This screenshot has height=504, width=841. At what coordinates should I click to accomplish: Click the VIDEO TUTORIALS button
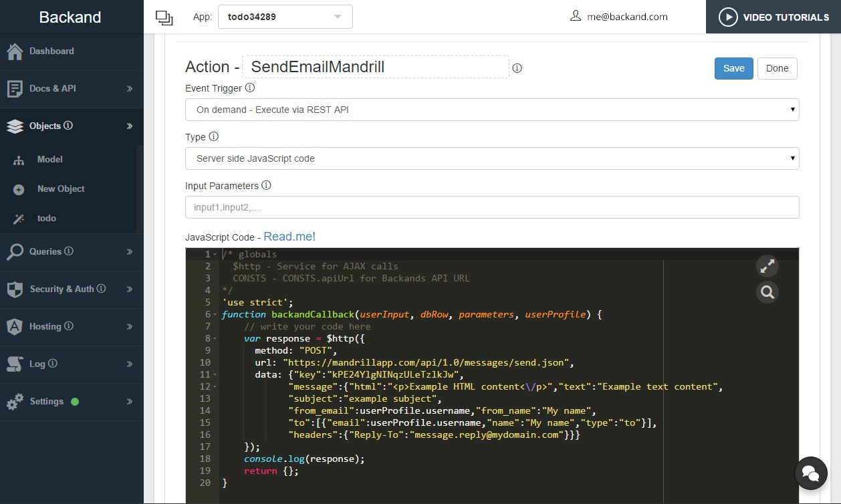pos(773,17)
